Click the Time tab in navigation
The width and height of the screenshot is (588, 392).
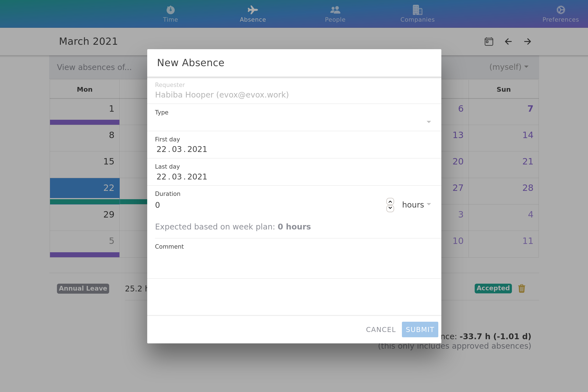click(171, 14)
